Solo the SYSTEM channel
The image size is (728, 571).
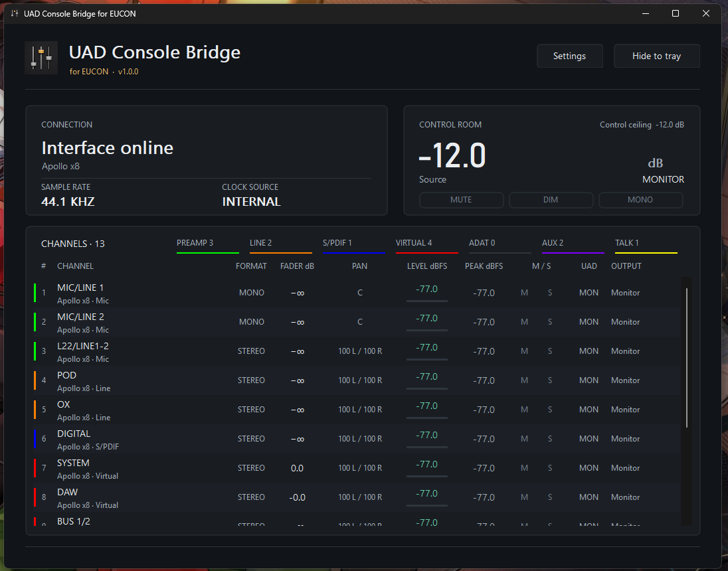point(550,468)
